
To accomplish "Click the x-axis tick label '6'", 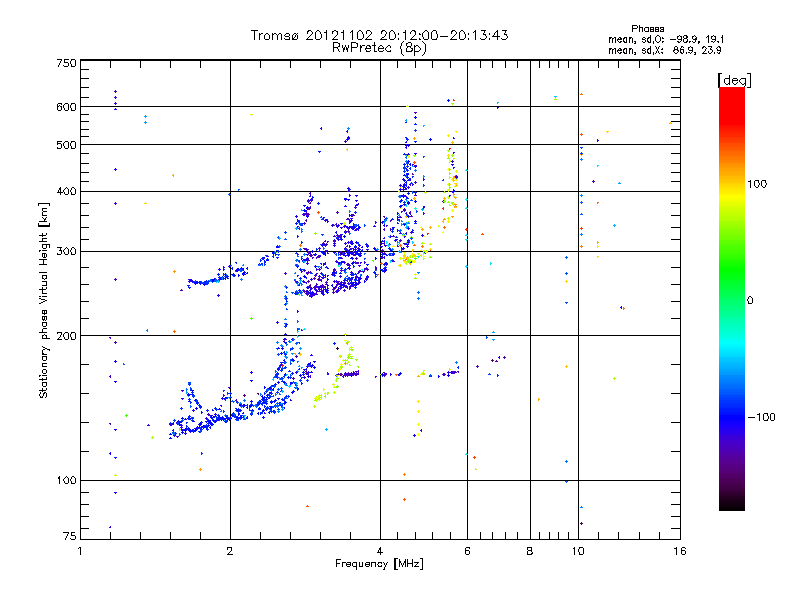I will pyautogui.click(x=467, y=551).
